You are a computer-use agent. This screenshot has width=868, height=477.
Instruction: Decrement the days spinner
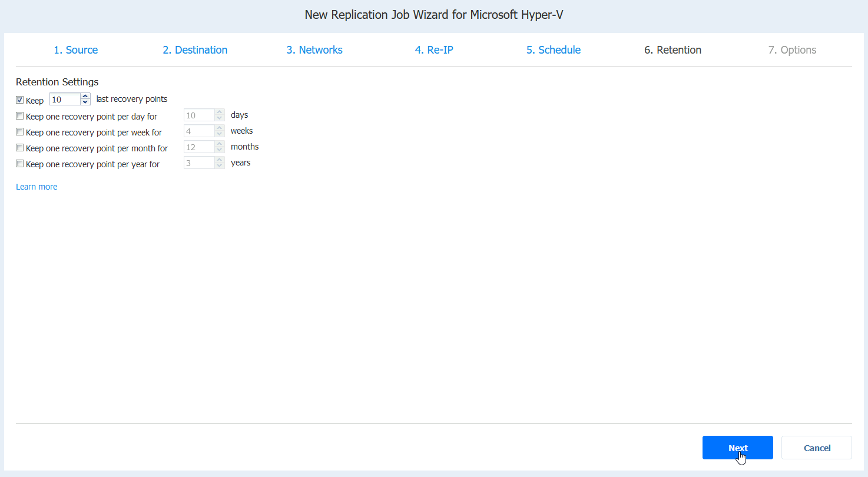pyautogui.click(x=220, y=118)
